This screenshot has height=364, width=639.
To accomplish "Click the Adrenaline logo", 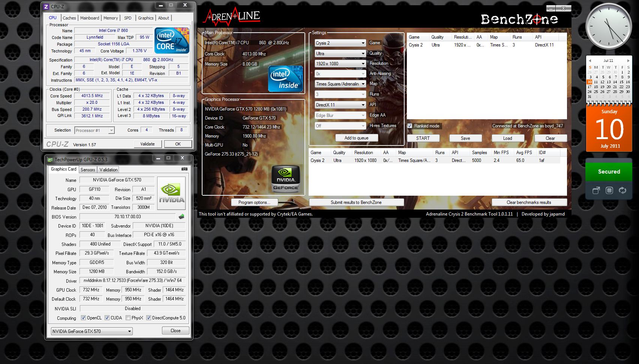I will [x=231, y=16].
